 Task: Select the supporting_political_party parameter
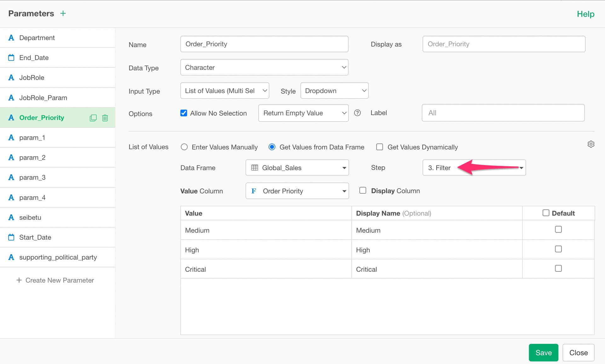pos(58,257)
